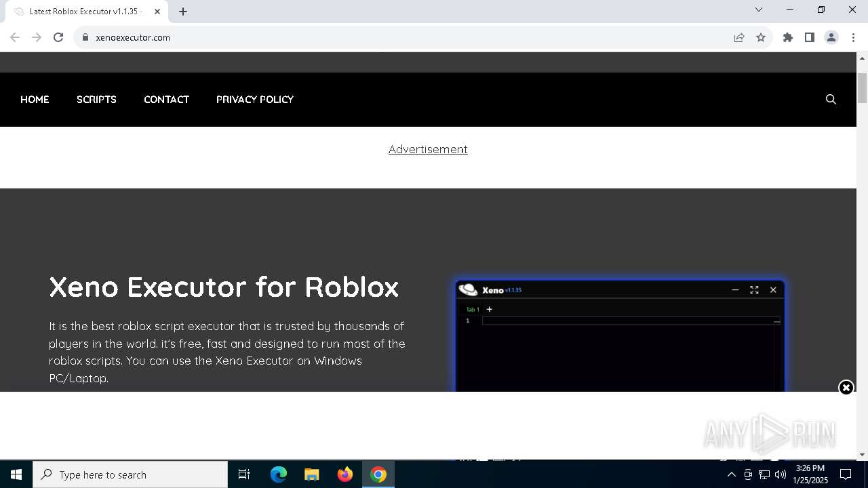The image size is (868, 488).
Task: Click the Windows taskbar search box
Action: pos(130,474)
